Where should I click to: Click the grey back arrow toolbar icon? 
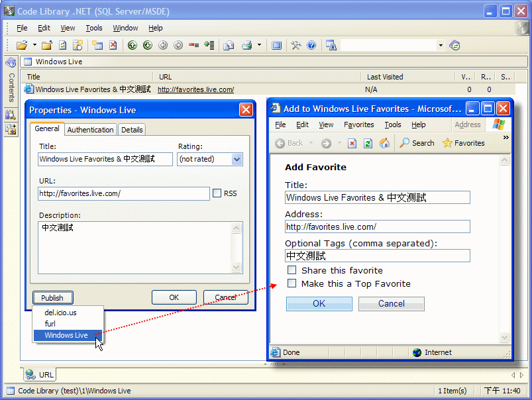(163, 45)
